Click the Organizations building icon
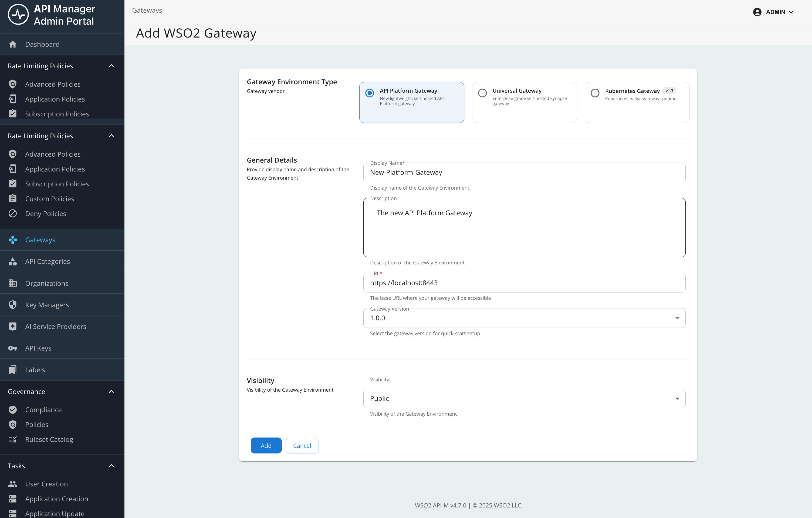Viewport: 812px width, 518px height. (13, 283)
